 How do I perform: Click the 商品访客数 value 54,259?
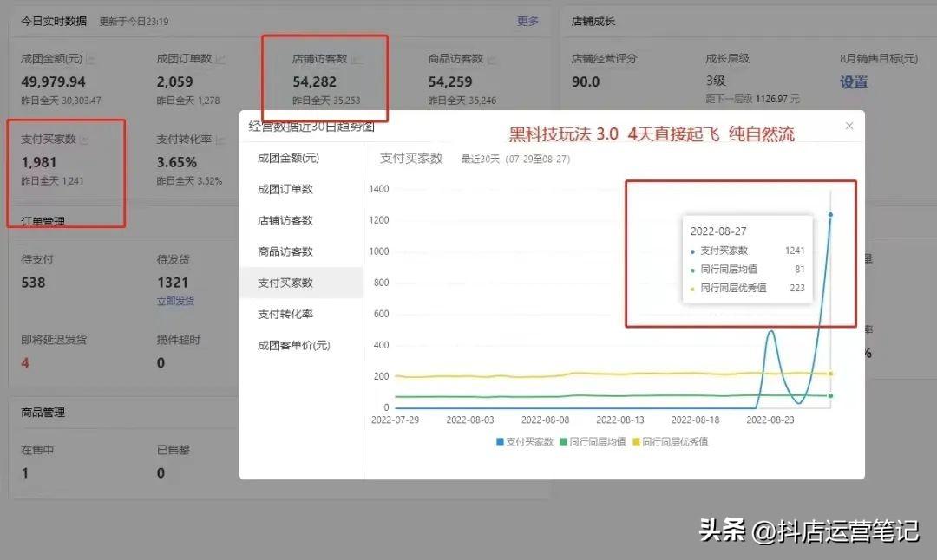(450, 81)
